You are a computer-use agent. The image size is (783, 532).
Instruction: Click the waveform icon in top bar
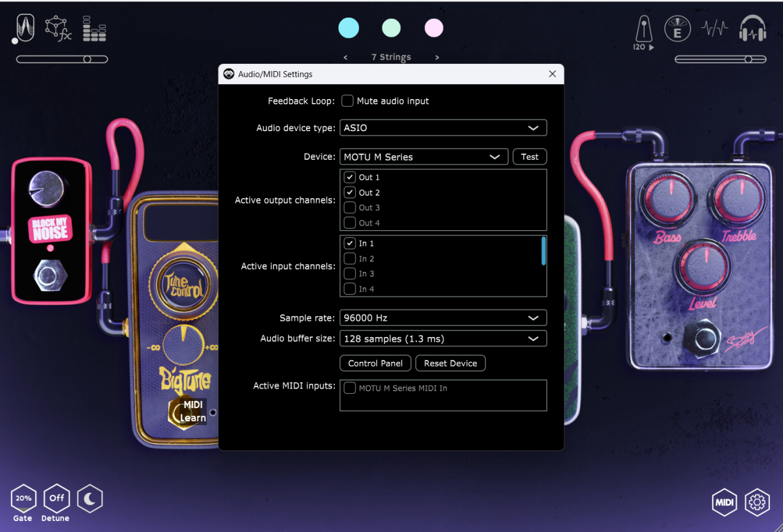point(714,29)
